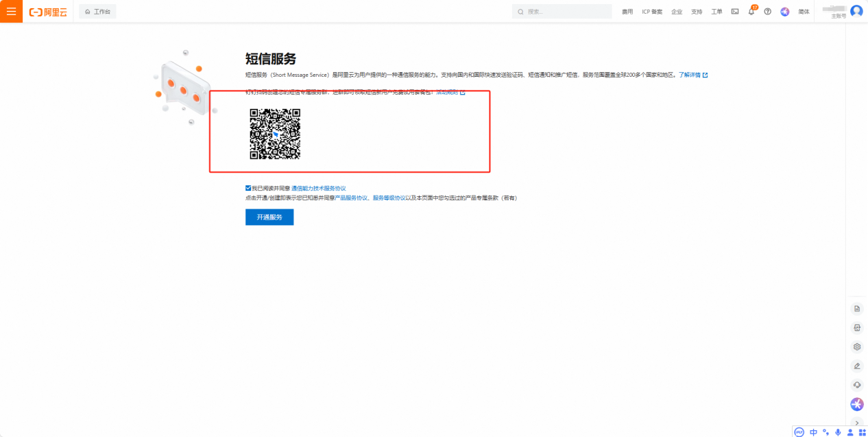Open the 服务等级协议 link
This screenshot has height=437, width=868.
pos(389,198)
